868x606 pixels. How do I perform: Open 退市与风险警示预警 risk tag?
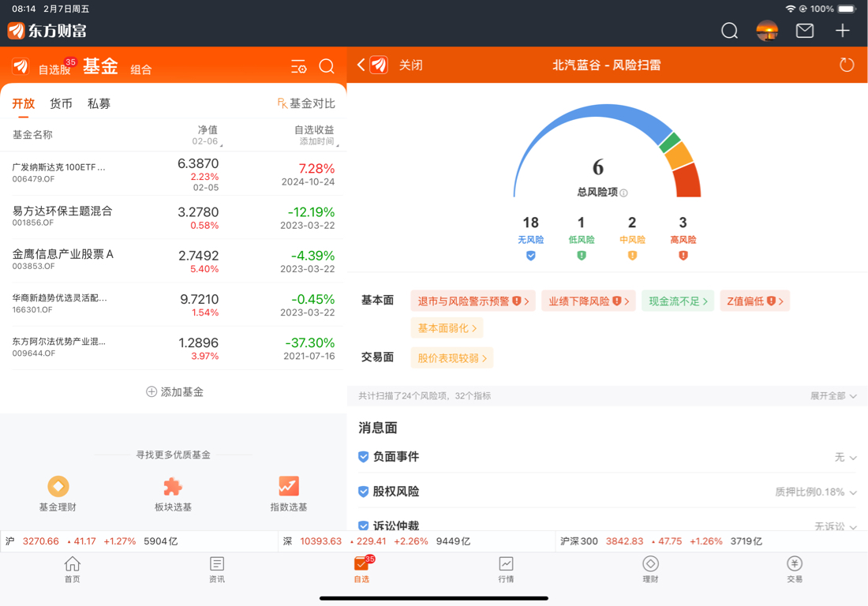point(473,301)
